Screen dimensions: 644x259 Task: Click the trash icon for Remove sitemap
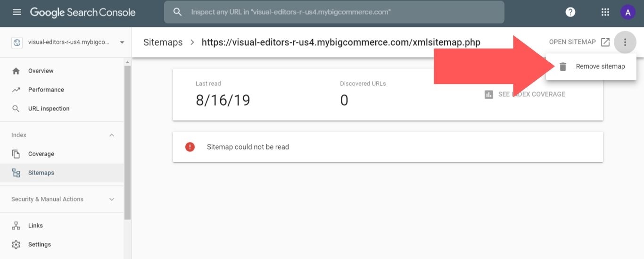562,67
